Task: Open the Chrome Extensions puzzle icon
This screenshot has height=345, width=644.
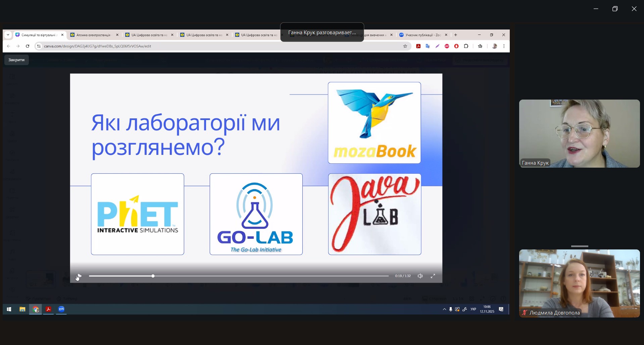Action: [x=466, y=46]
